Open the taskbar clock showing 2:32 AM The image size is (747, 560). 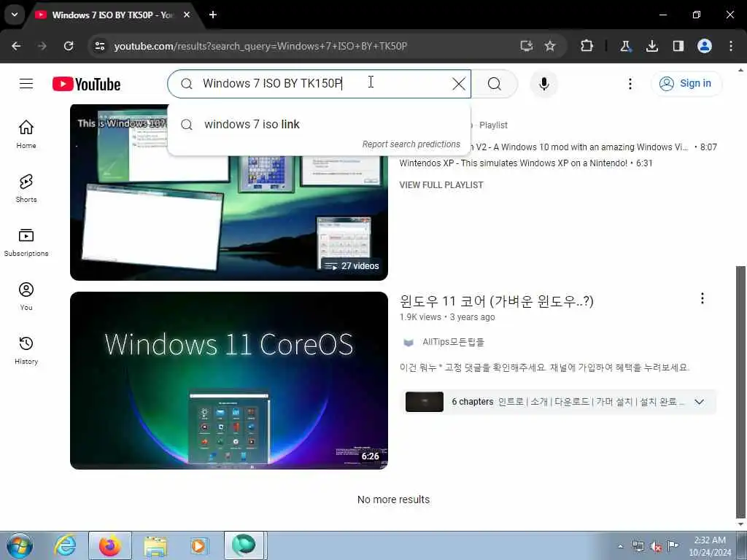click(709, 546)
